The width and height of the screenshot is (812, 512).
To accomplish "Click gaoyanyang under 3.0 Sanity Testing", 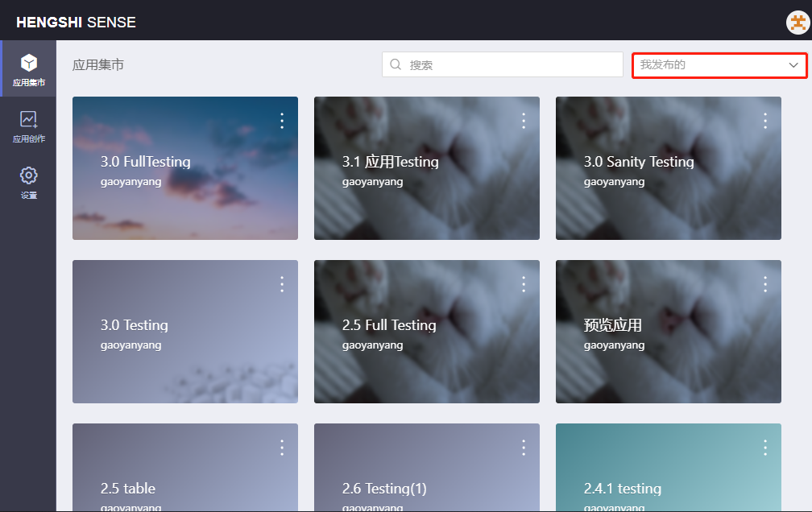I will (x=614, y=182).
